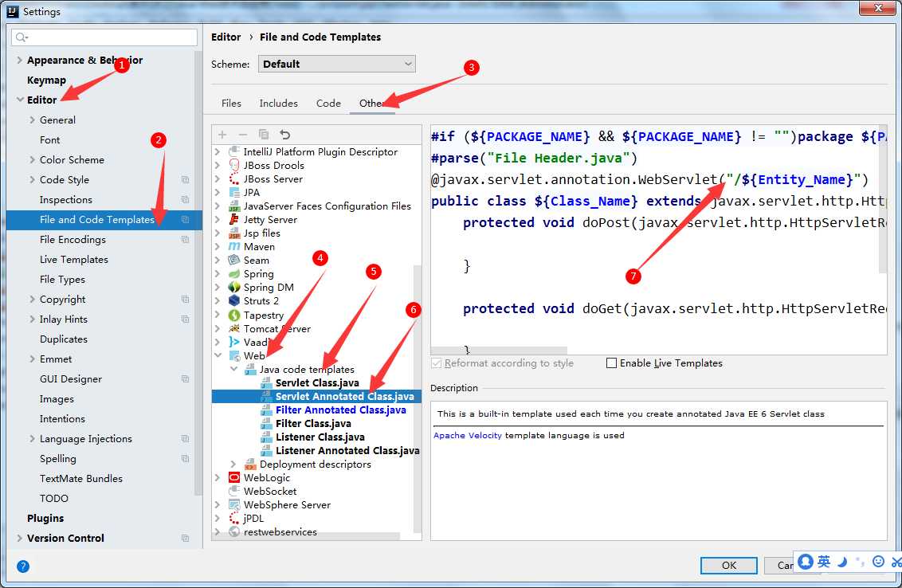Screen dimensions: 902x588
Task: Select File Types settings
Action: click(x=62, y=280)
